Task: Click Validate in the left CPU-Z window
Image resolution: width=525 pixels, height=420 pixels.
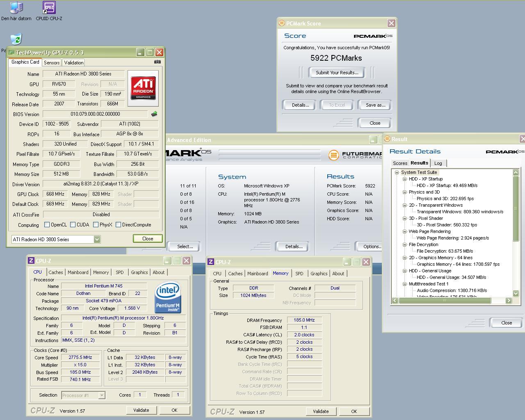Action: click(x=141, y=410)
